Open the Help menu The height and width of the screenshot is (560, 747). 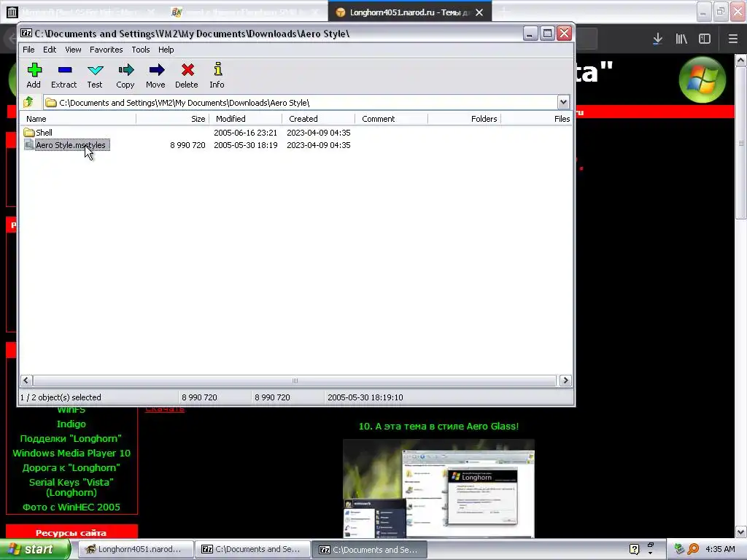tap(166, 50)
